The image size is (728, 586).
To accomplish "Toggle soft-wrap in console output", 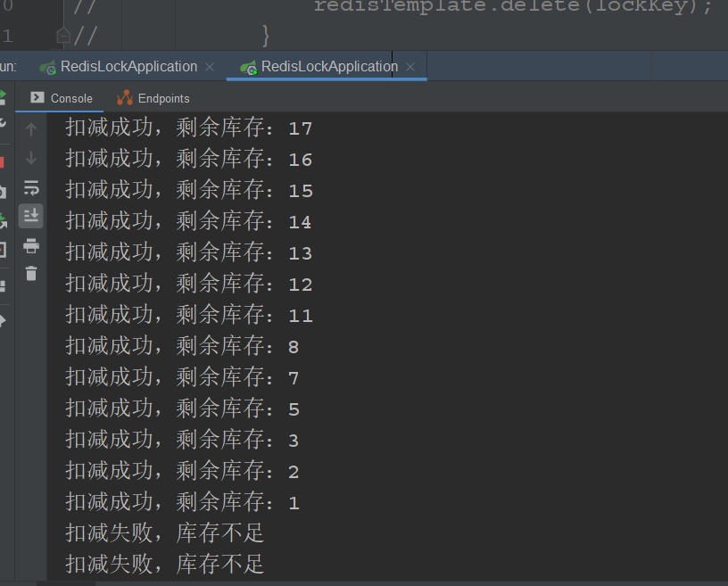I will (31, 187).
